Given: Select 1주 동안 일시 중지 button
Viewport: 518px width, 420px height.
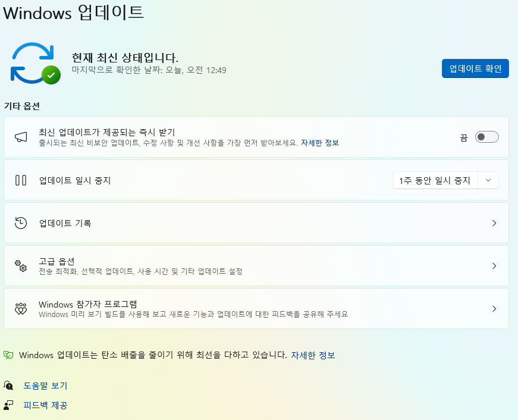Looking at the screenshot, I should (435, 180).
